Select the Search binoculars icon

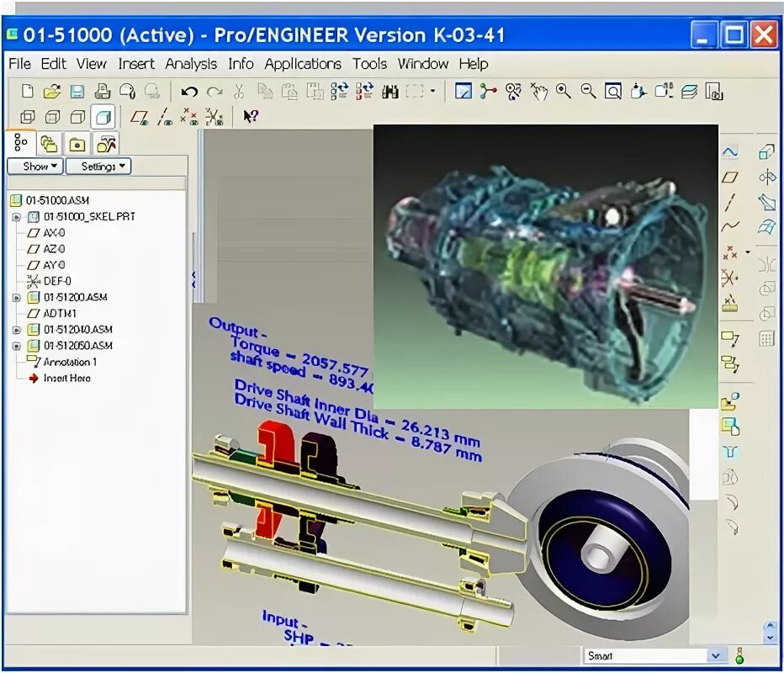(390, 93)
